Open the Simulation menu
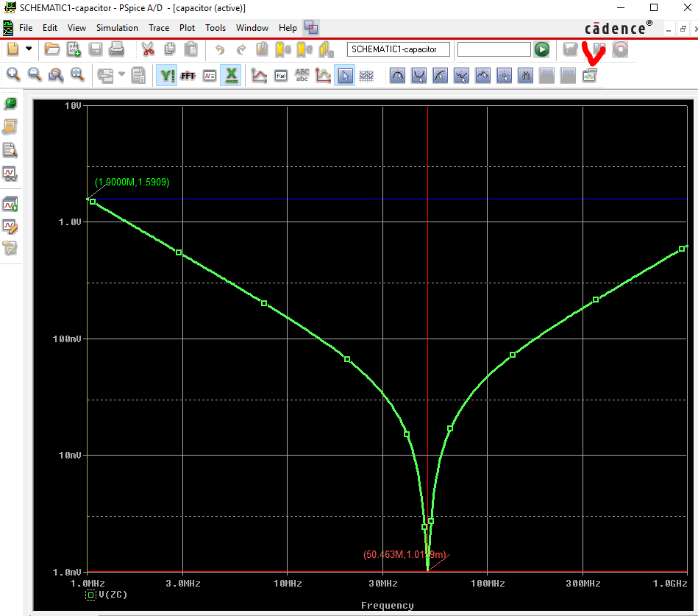698x616 pixels. click(117, 28)
